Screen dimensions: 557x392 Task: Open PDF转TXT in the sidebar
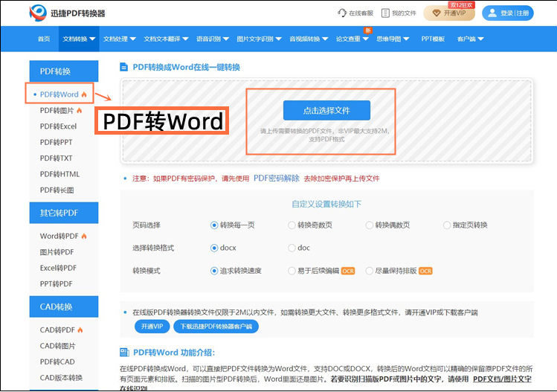tap(56, 158)
